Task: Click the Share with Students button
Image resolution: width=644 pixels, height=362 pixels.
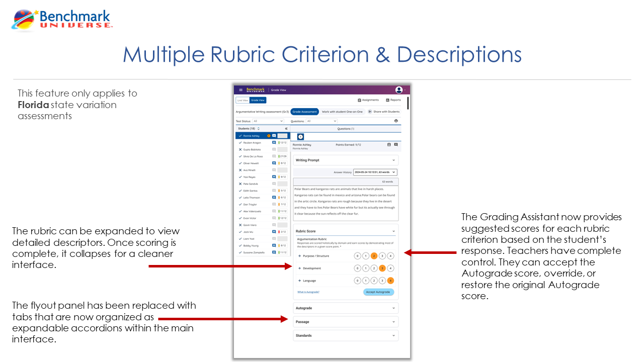Action: [x=384, y=112]
